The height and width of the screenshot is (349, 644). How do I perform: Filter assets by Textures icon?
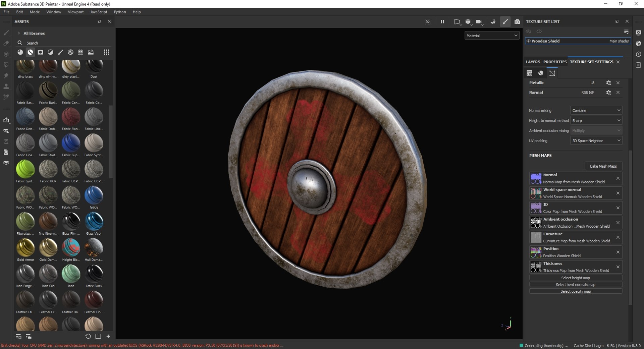pos(80,52)
